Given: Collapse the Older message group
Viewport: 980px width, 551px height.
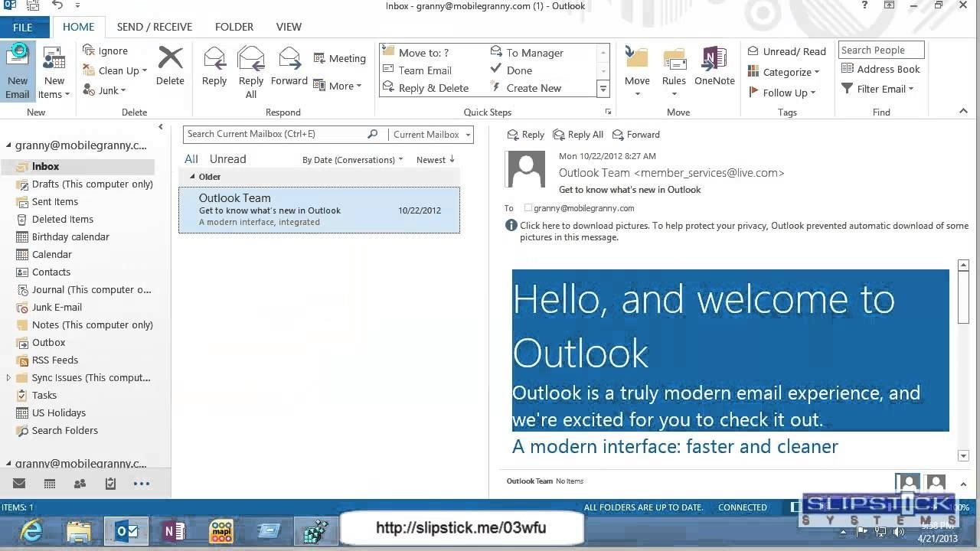Looking at the screenshot, I should [x=193, y=177].
